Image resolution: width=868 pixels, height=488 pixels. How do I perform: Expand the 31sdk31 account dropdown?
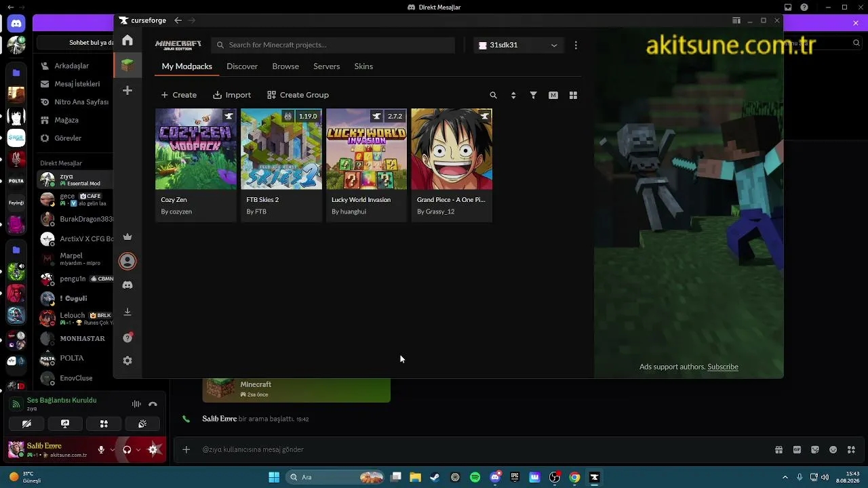[x=518, y=45]
